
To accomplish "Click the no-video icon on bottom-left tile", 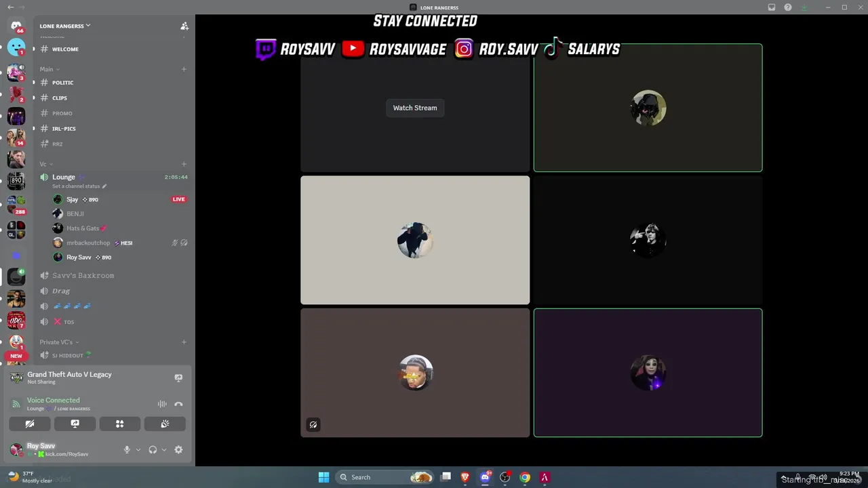I will pos(313,425).
